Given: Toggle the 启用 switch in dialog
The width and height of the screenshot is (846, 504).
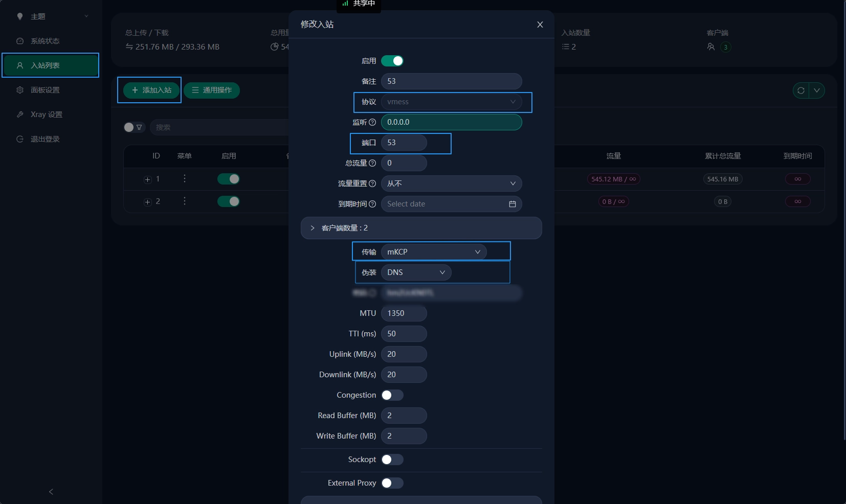Looking at the screenshot, I should [392, 61].
